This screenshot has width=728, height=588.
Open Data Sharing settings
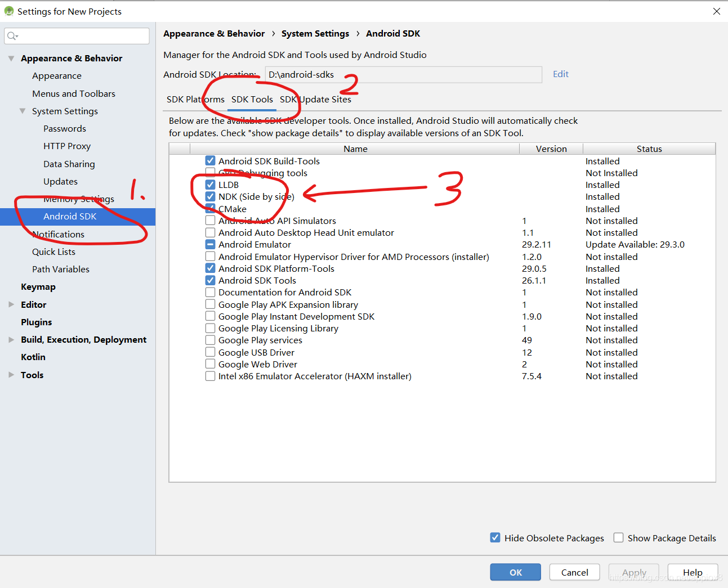click(x=69, y=164)
